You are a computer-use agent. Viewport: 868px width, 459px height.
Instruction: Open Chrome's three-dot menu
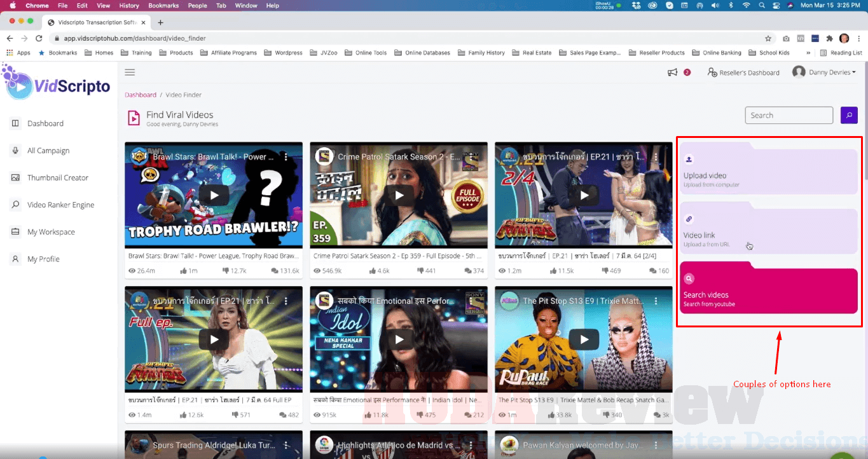[858, 38]
